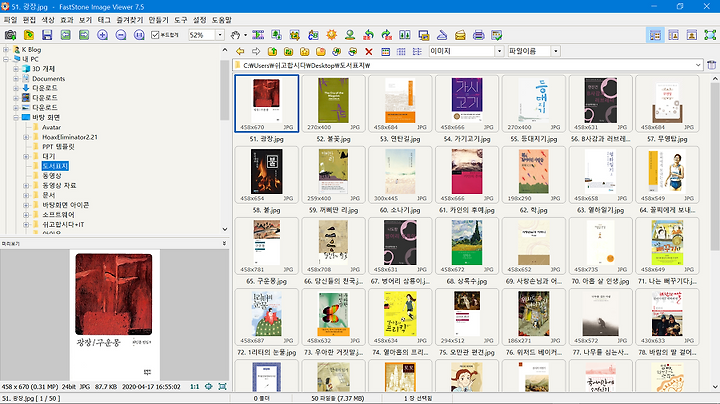Screen dimensions: 720x404
Task: Open the hand tool dropdown arrow
Action: (245, 35)
